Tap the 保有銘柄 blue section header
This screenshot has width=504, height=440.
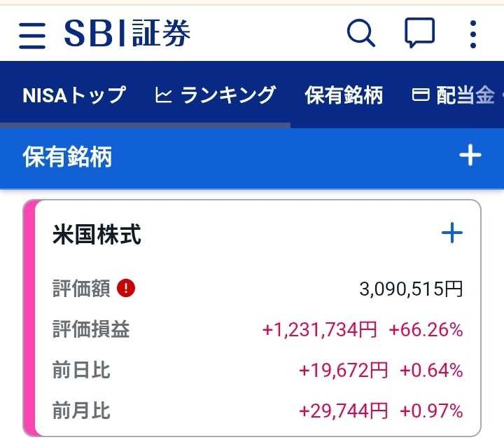[x=67, y=157]
